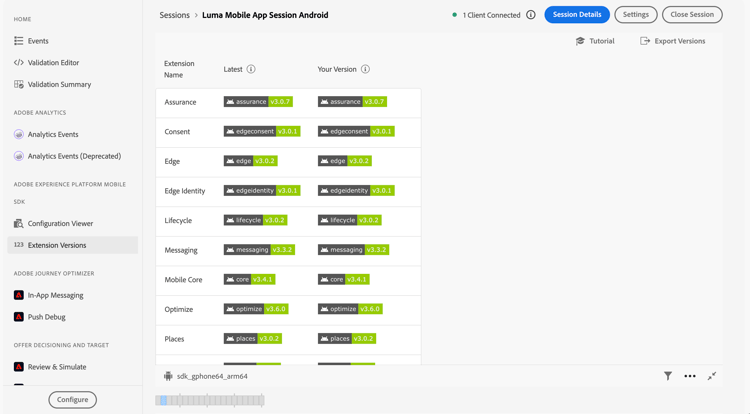750x414 pixels.
Task: Open Events in the sidebar
Action: click(38, 41)
